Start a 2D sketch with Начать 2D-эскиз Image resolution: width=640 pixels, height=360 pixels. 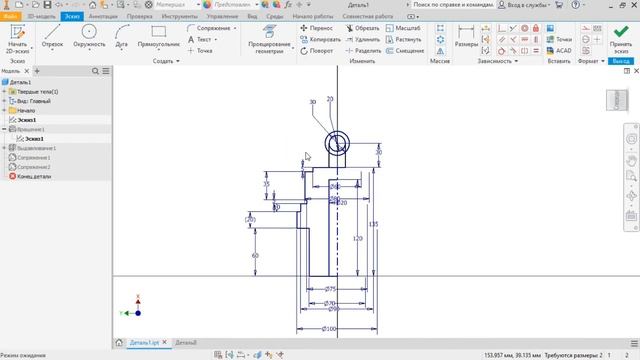click(17, 39)
